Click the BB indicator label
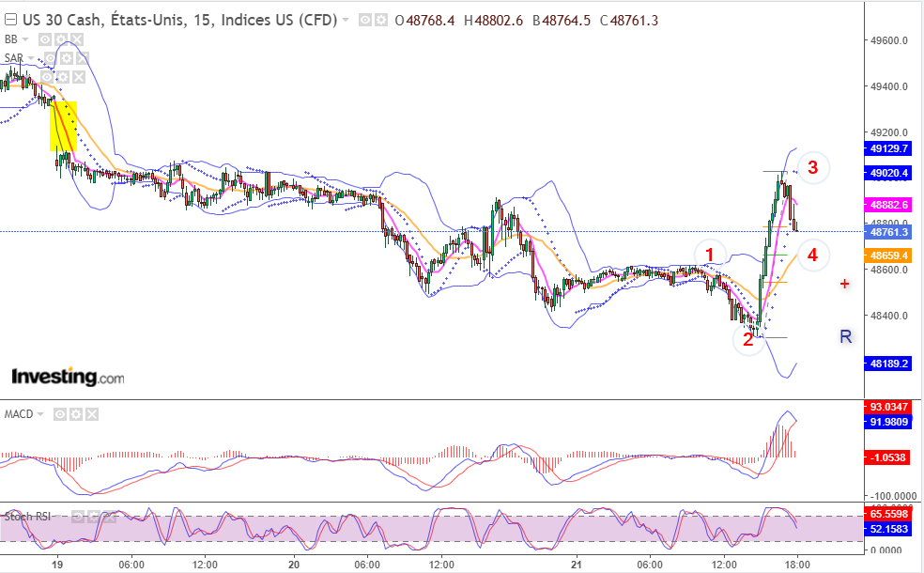The image size is (924, 573). (x=11, y=39)
